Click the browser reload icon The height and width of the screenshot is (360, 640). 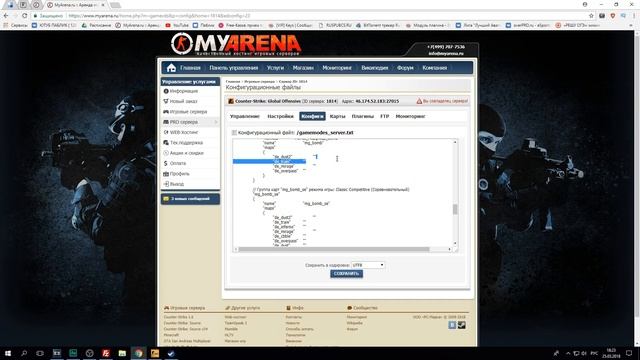[24, 16]
